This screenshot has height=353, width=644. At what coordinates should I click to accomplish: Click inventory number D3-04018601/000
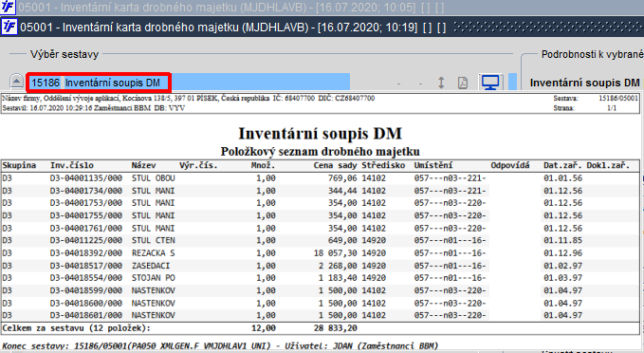86,315
